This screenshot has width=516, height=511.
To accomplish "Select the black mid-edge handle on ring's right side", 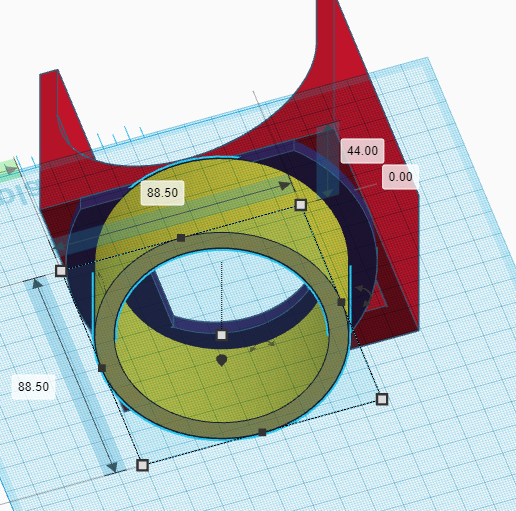I will pyautogui.click(x=341, y=302).
